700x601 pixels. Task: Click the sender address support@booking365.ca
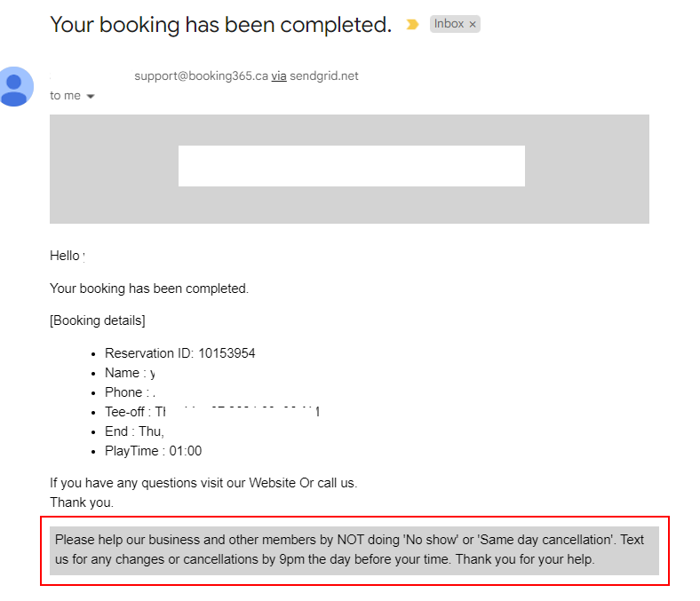[x=201, y=76]
